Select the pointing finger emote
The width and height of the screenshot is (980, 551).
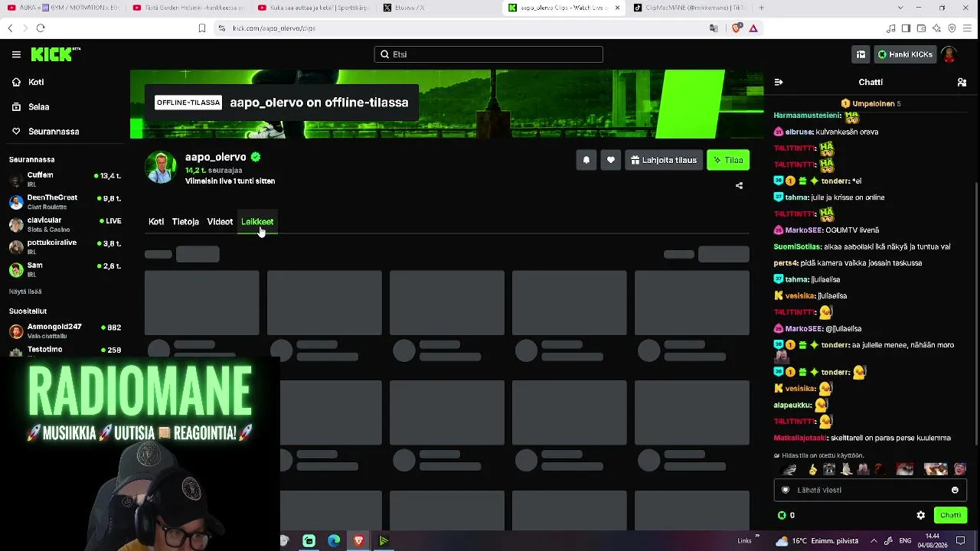(x=813, y=469)
